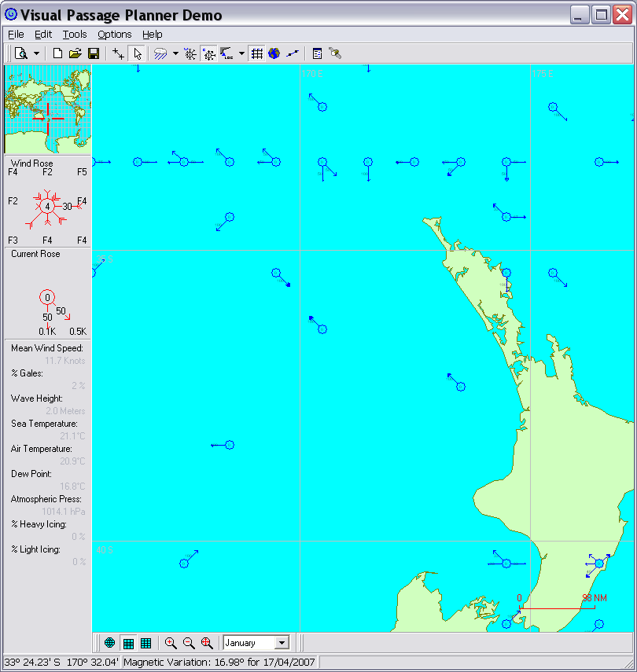Click the world overview map thumbnail

pos(48,110)
